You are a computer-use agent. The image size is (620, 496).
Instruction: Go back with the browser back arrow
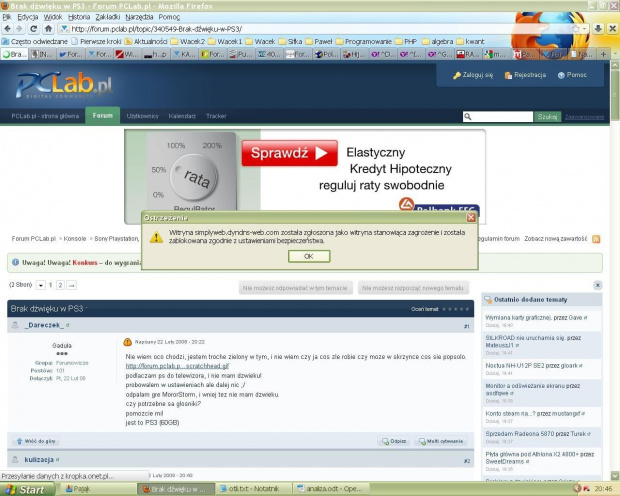(7, 28)
